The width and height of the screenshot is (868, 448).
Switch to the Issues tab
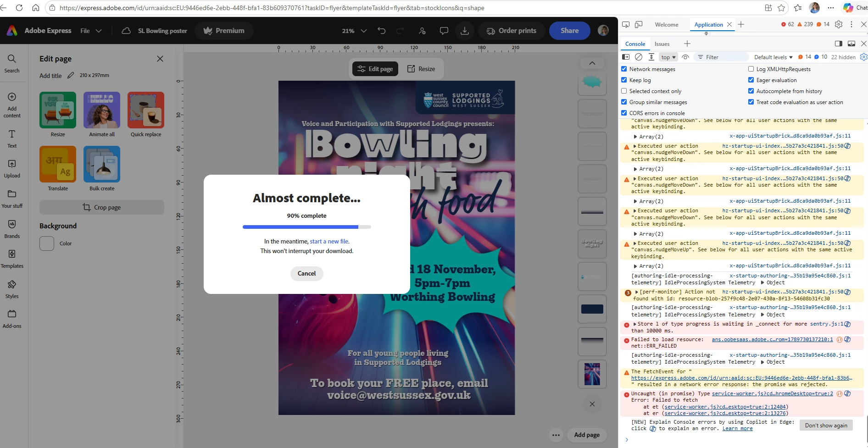662,44
